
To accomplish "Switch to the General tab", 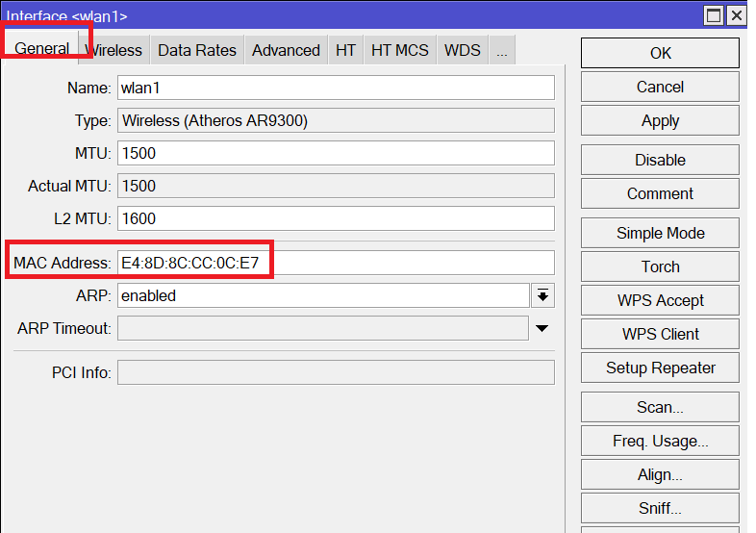I will (x=41, y=48).
